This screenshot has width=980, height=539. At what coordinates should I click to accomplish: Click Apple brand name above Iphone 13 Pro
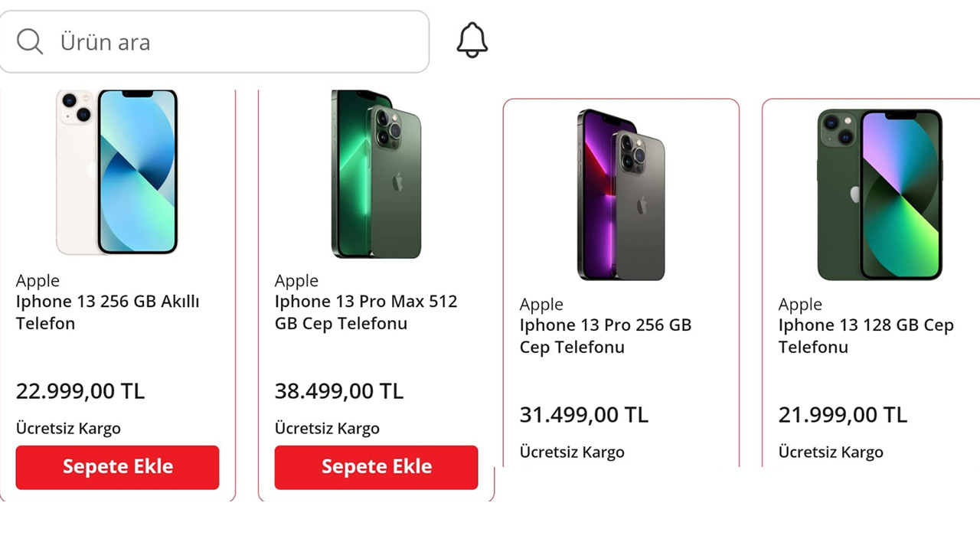541,304
